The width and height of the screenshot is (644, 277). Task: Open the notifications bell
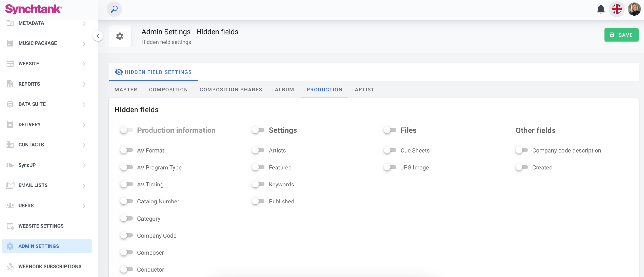click(600, 9)
